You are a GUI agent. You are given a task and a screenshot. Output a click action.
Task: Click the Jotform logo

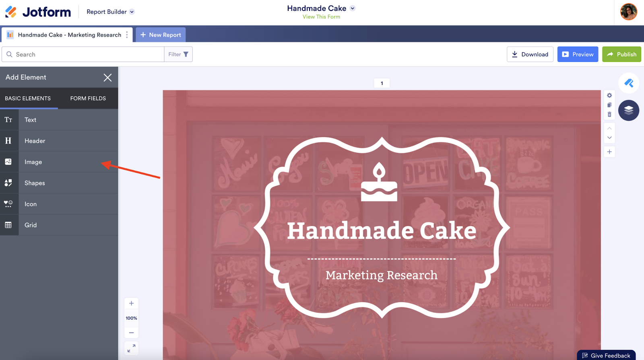pos(38,12)
